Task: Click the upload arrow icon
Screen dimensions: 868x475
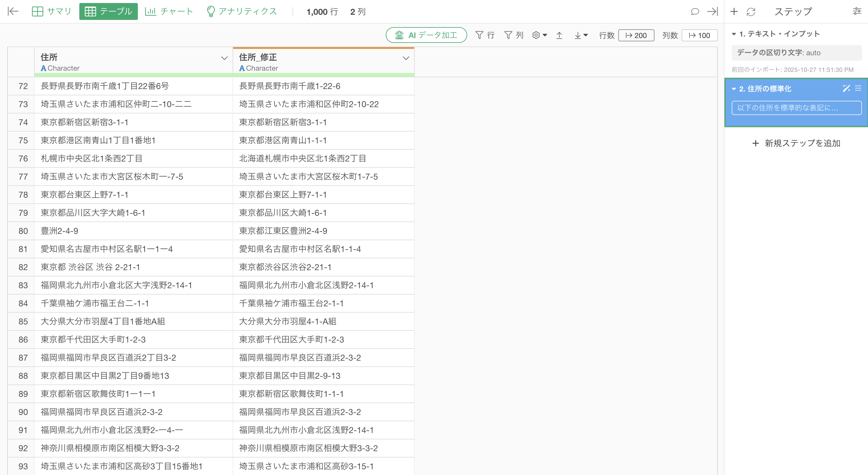Action: 559,35
